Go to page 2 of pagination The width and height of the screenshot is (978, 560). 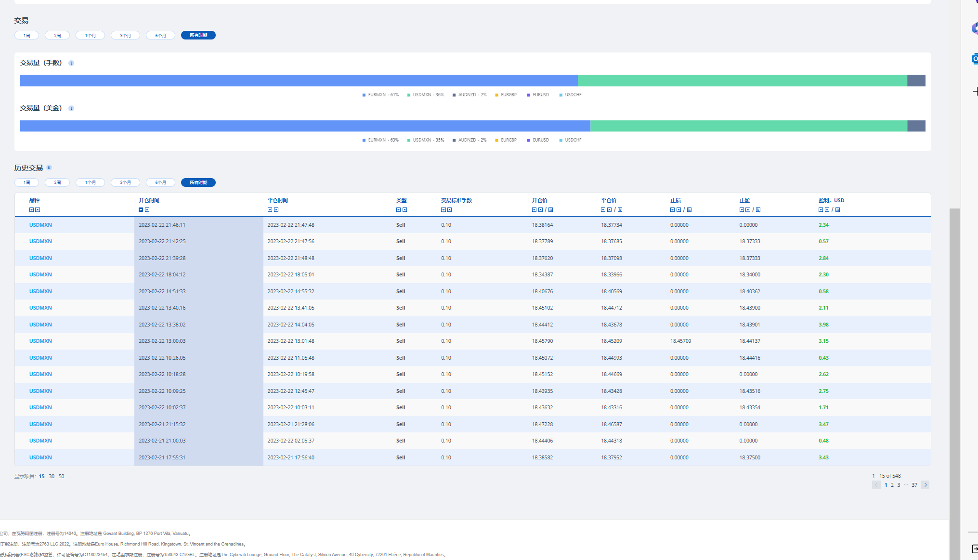(892, 485)
